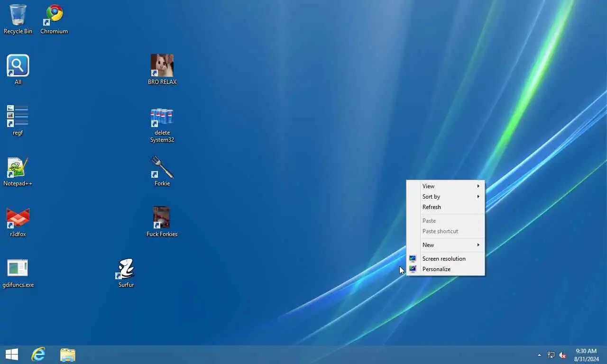Select the gdifuncs.exe file icon
Screen dimensions: 607x364
(18, 273)
